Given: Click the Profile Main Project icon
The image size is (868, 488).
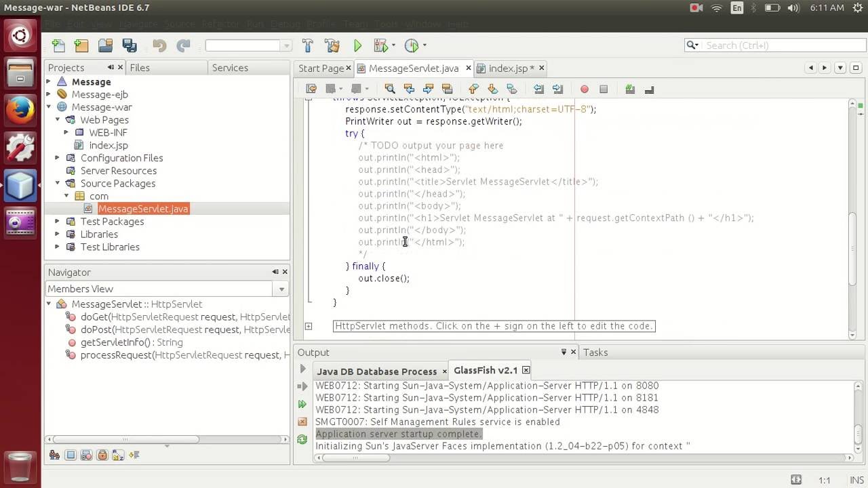Looking at the screenshot, I should 412,45.
